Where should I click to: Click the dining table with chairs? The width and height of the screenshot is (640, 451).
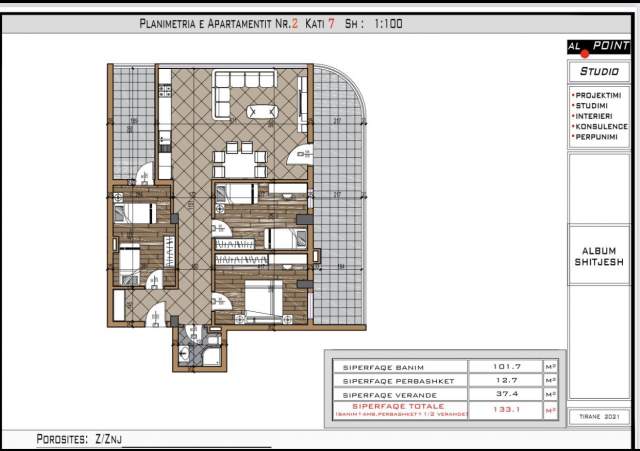click(x=240, y=160)
